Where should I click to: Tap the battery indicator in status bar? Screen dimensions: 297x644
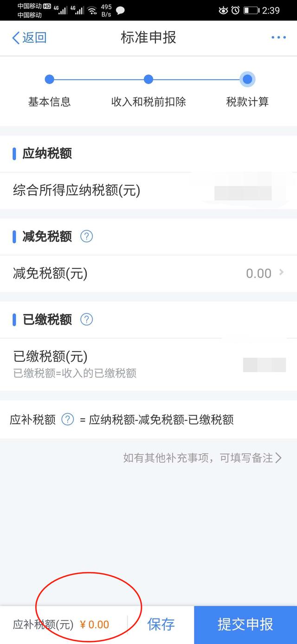(251, 10)
